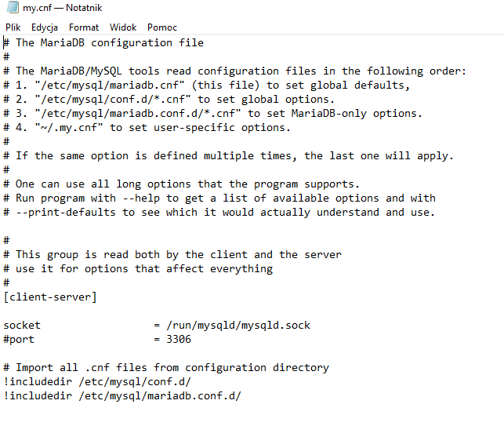Image resolution: width=504 pixels, height=426 pixels.
Task: Click the first line "The MariaDB configuration file"
Action: pos(109,42)
